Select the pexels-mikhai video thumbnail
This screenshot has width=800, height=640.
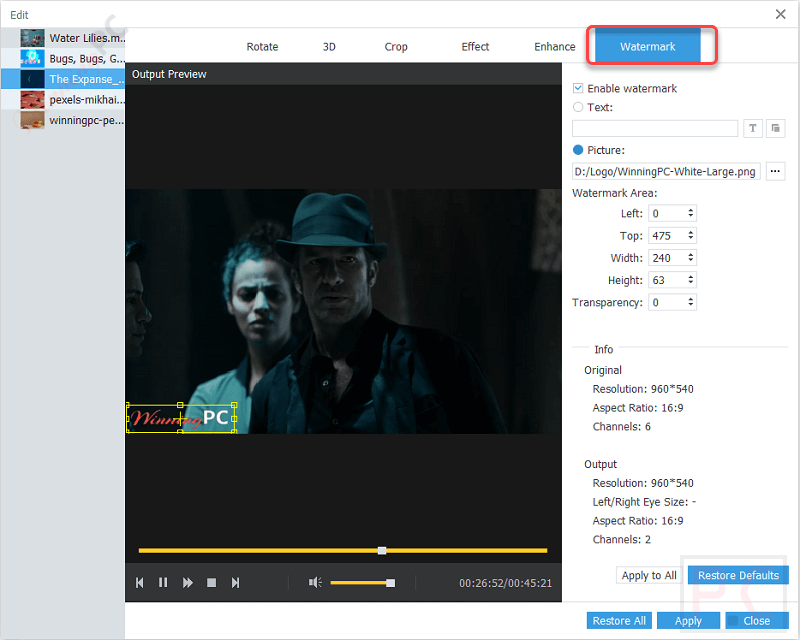(32, 100)
